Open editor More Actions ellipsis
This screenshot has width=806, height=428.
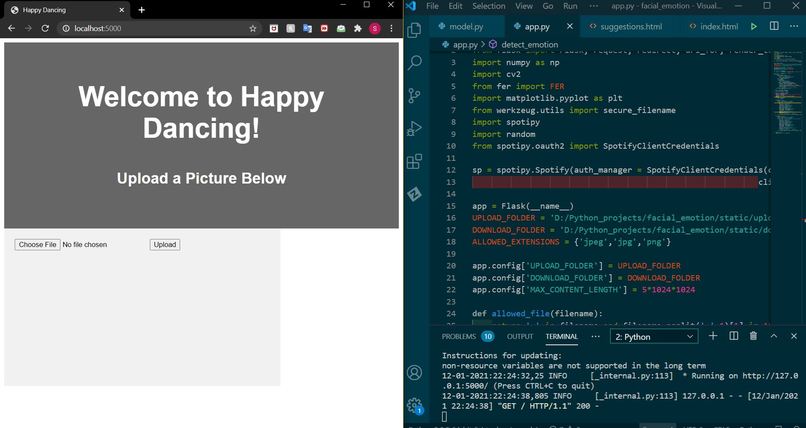point(794,26)
